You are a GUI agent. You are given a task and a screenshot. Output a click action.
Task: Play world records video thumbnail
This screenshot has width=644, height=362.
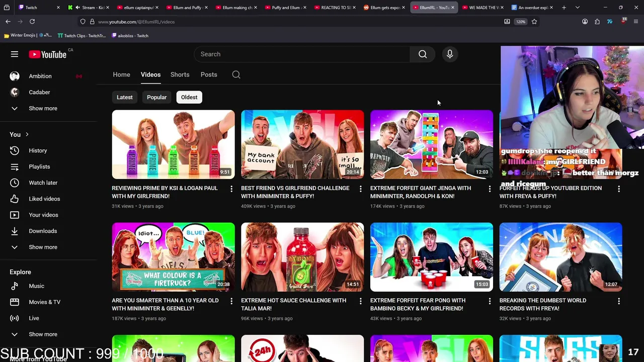561,257
